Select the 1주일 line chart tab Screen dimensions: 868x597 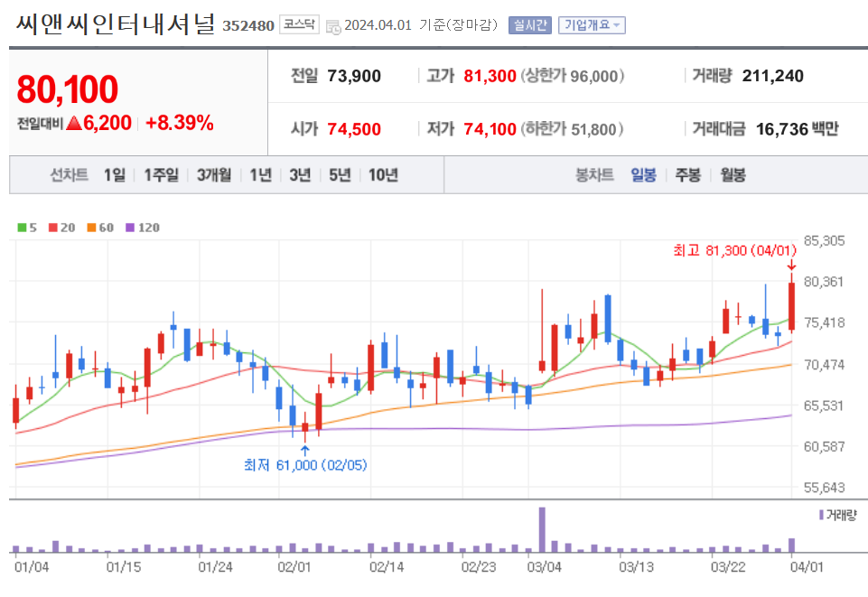(x=161, y=175)
